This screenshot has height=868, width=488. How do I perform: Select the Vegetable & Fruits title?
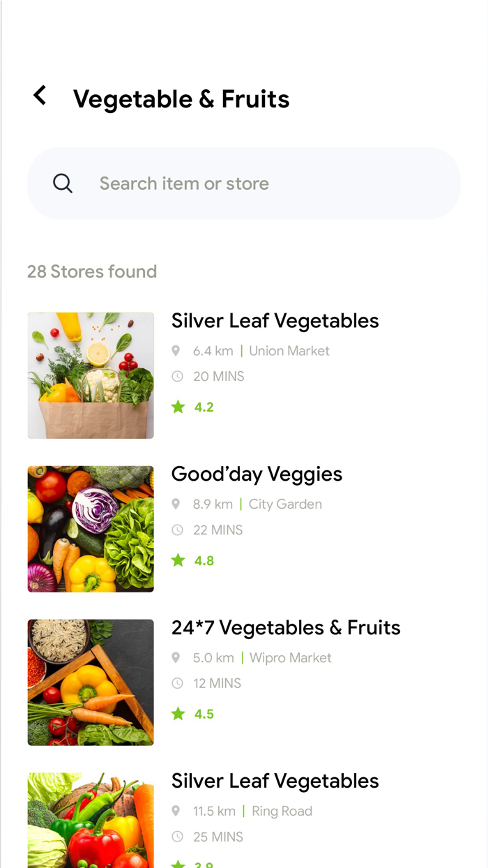point(182,98)
